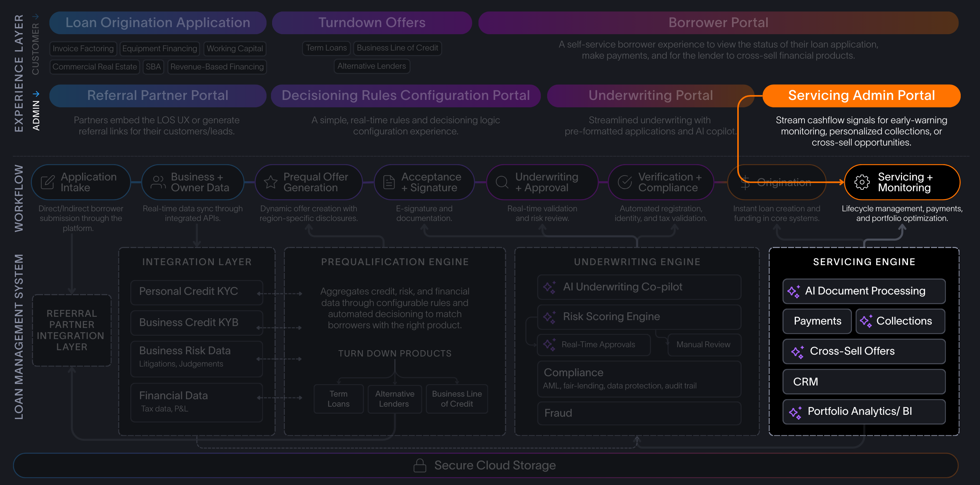Image resolution: width=980 pixels, height=485 pixels.
Task: Expand the ADMIN row arrow
Action: [x=36, y=93]
